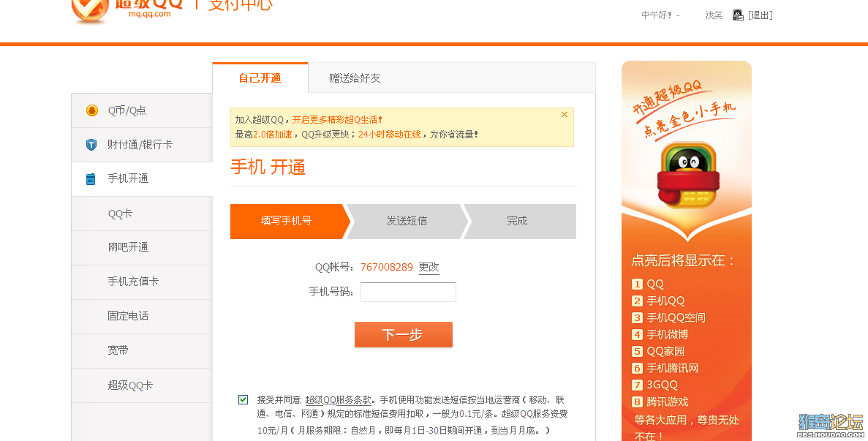This screenshot has width=868, height=441.
Task: Select 财付通/银行卡 payment method
Action: [142, 145]
